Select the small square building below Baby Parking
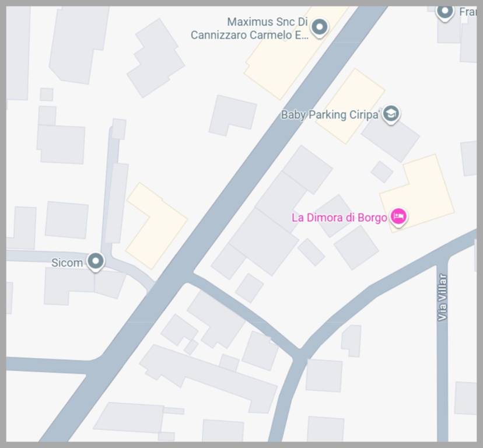The image size is (483, 448). [382, 171]
